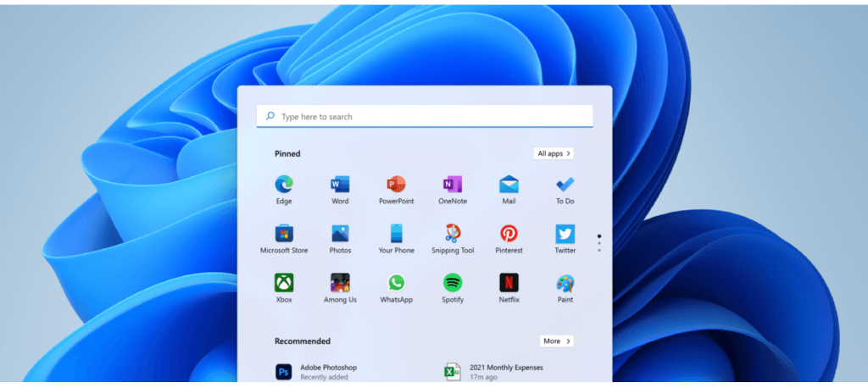Viewport: 868px width, 388px height.
Task: Open the Netflix pinned app
Action: coord(509,282)
